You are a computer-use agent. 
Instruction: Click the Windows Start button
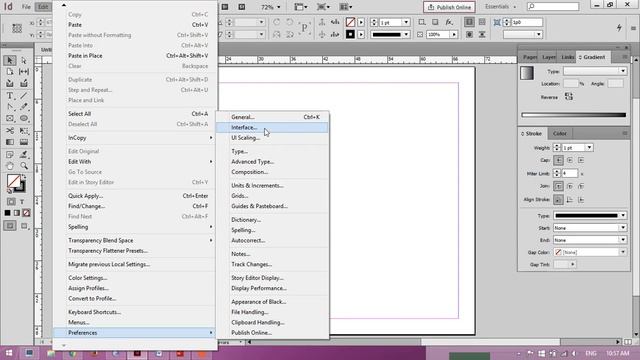[8, 353]
